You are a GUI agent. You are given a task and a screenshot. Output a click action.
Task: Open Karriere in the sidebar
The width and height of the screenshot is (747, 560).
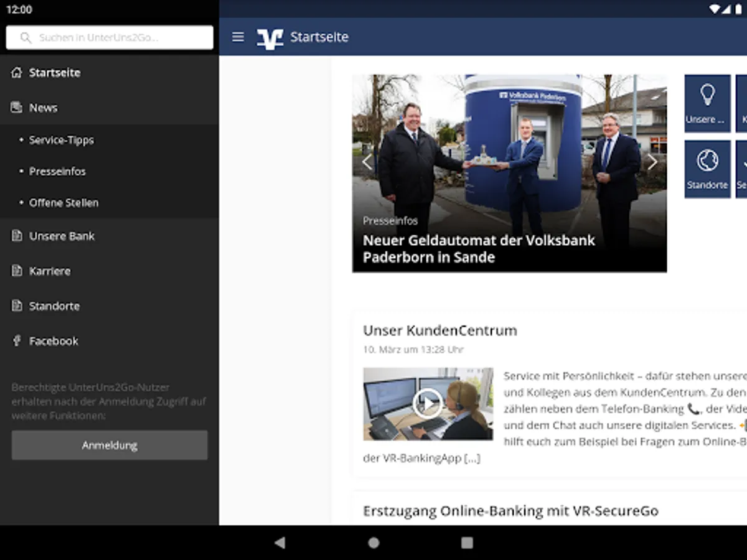point(110,271)
